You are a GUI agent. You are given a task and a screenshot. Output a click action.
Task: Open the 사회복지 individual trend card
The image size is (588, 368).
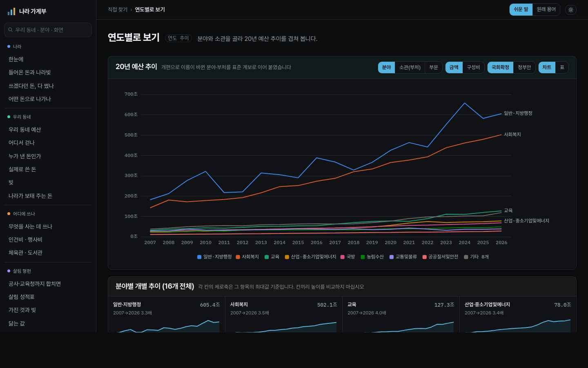click(283, 314)
